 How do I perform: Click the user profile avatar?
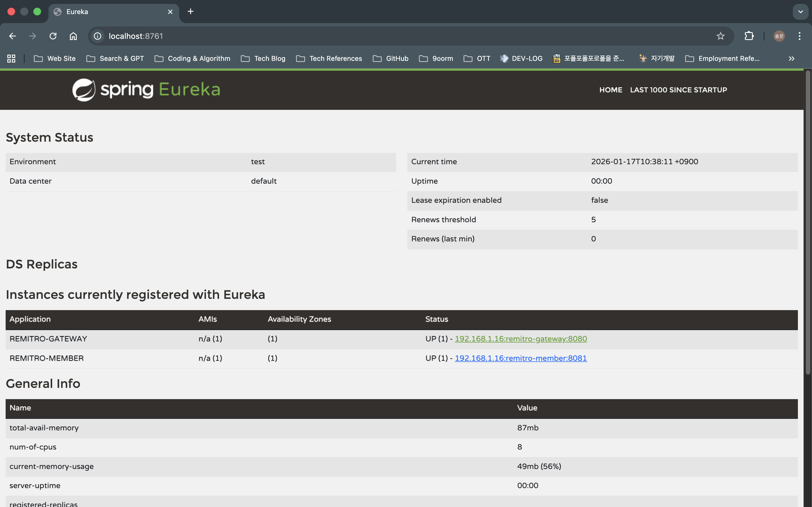pos(779,36)
